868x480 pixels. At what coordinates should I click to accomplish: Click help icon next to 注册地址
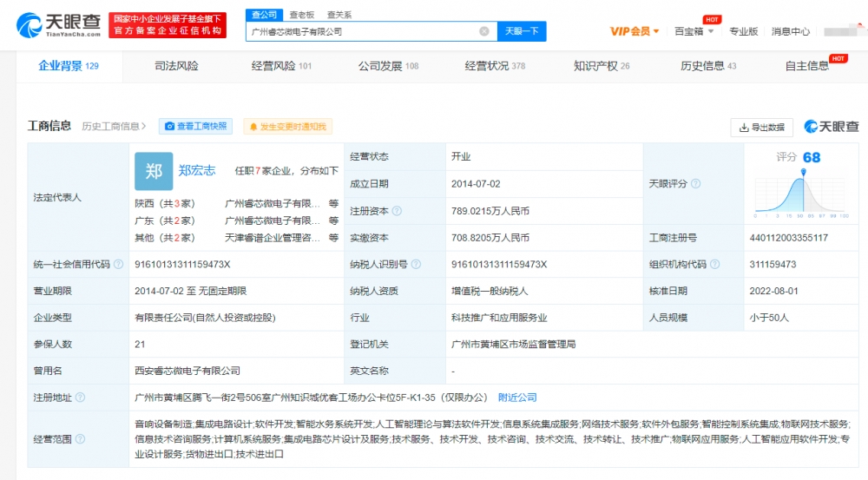[80, 397]
